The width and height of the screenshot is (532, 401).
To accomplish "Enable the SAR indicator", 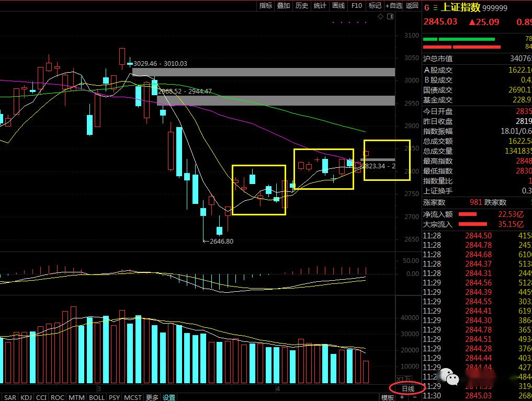I will (10, 397).
